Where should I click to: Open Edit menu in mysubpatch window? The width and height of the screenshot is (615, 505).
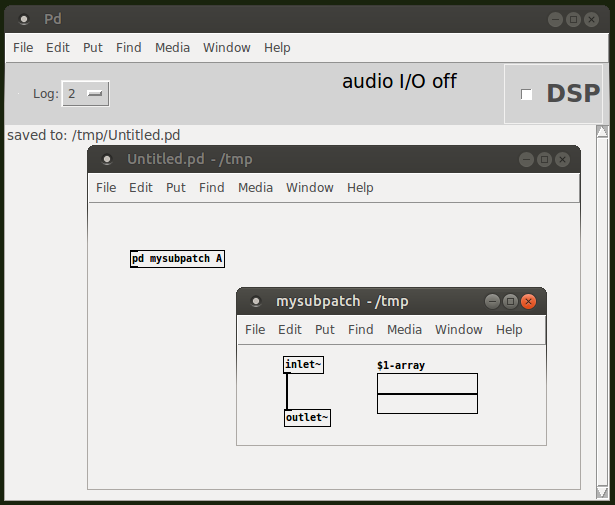pos(290,329)
